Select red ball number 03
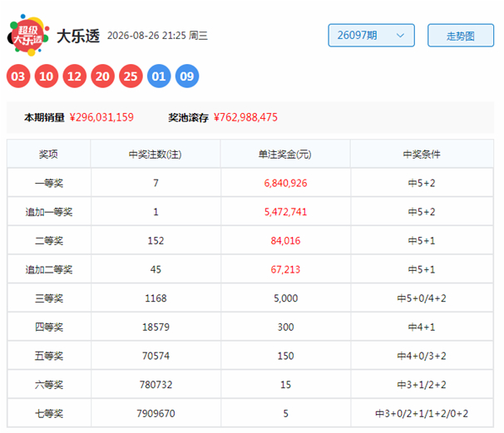The image size is (504, 433). (x=18, y=76)
